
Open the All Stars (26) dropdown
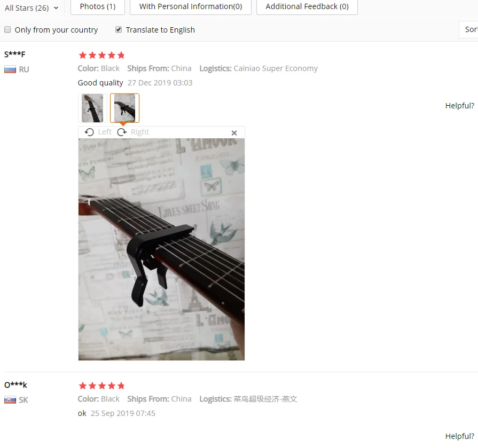click(32, 7)
